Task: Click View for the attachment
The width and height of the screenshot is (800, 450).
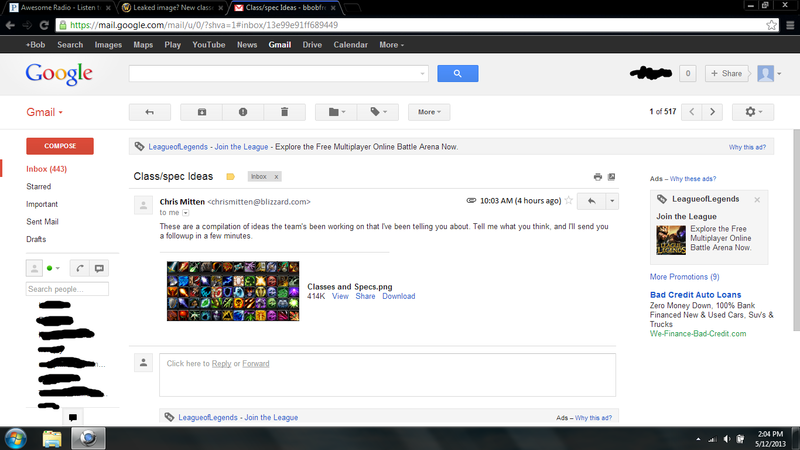Action: tap(340, 296)
